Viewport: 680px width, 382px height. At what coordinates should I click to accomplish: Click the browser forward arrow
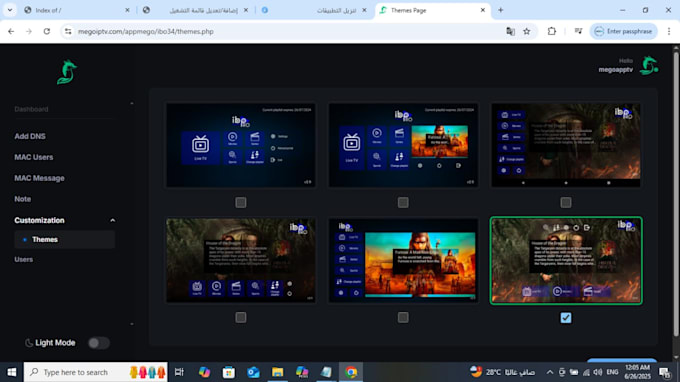point(29,31)
